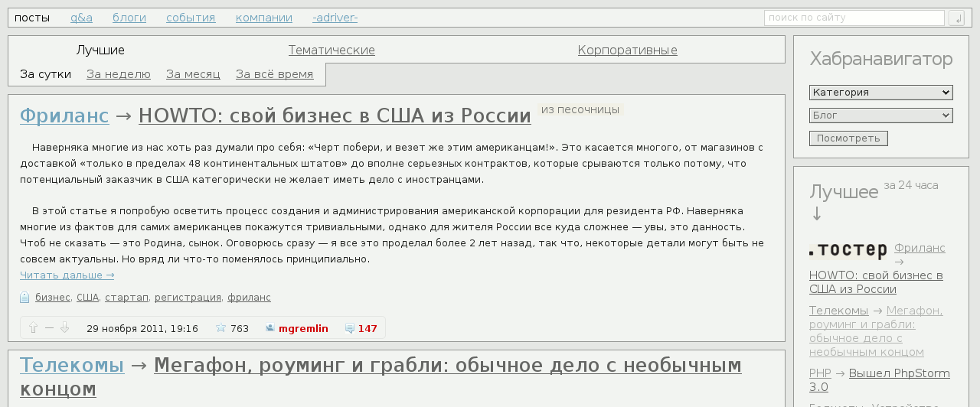Select the За сутки filter
The image size is (980, 407).
pyautogui.click(x=45, y=74)
